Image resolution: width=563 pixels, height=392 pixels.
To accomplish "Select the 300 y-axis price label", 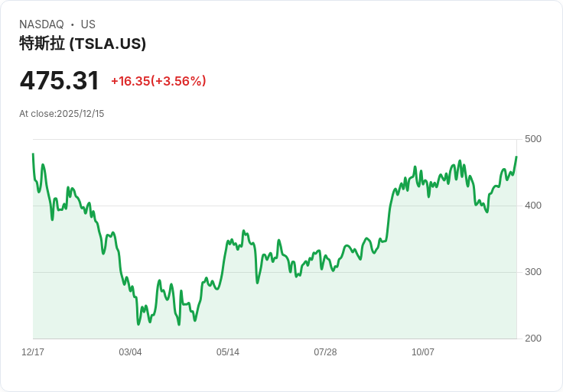I will click(x=533, y=272).
